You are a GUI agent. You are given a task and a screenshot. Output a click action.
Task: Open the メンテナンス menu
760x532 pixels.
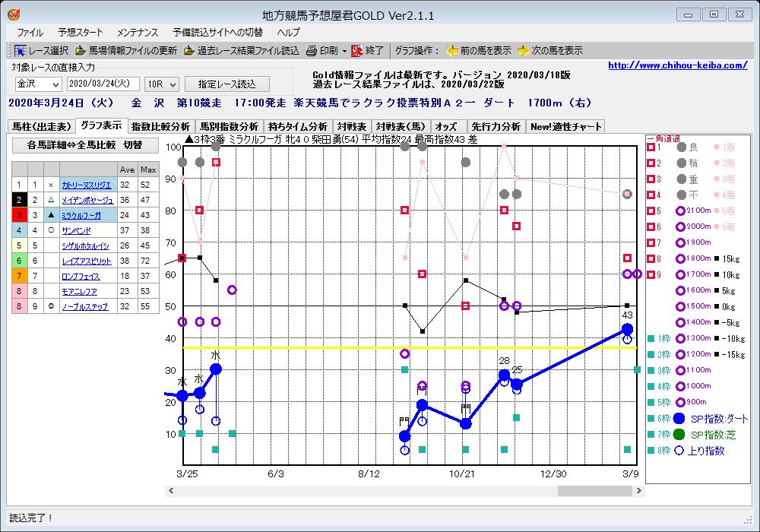point(137,33)
